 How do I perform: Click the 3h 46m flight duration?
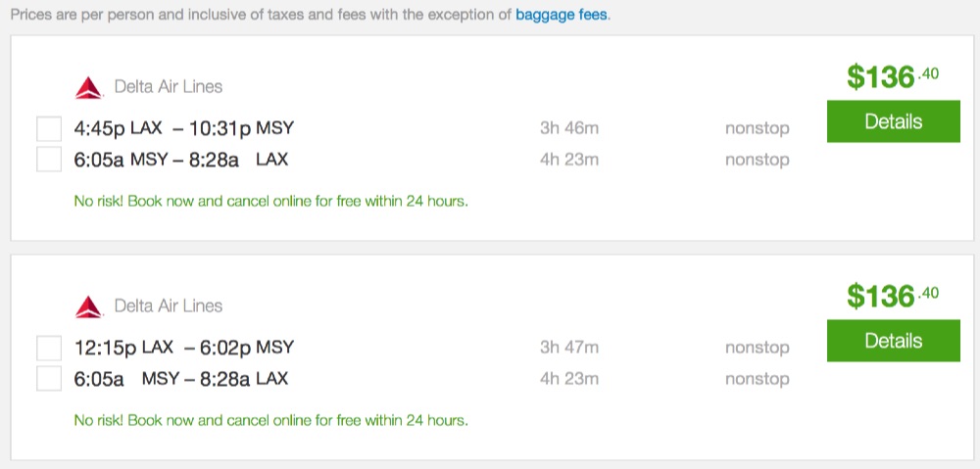[568, 128]
